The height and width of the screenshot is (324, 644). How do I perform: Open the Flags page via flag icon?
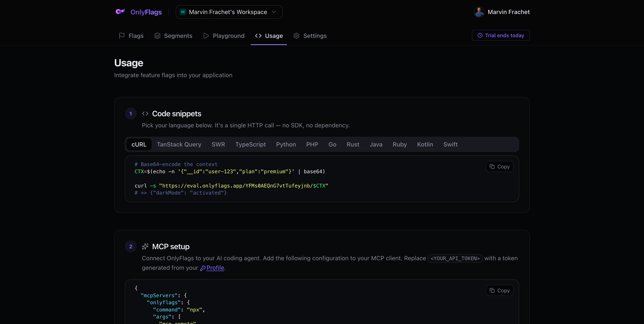click(x=122, y=36)
